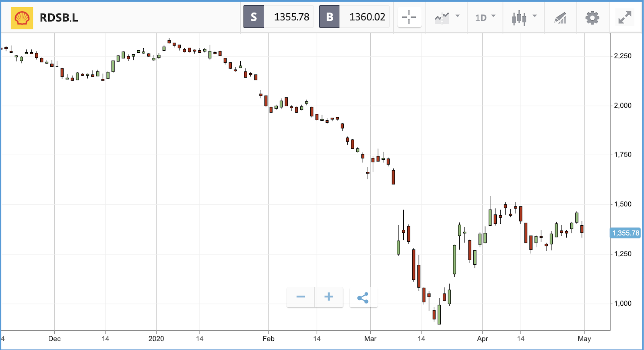Open the drawing tools pencil icon
Viewport: 644px width, 350px height.
point(560,18)
